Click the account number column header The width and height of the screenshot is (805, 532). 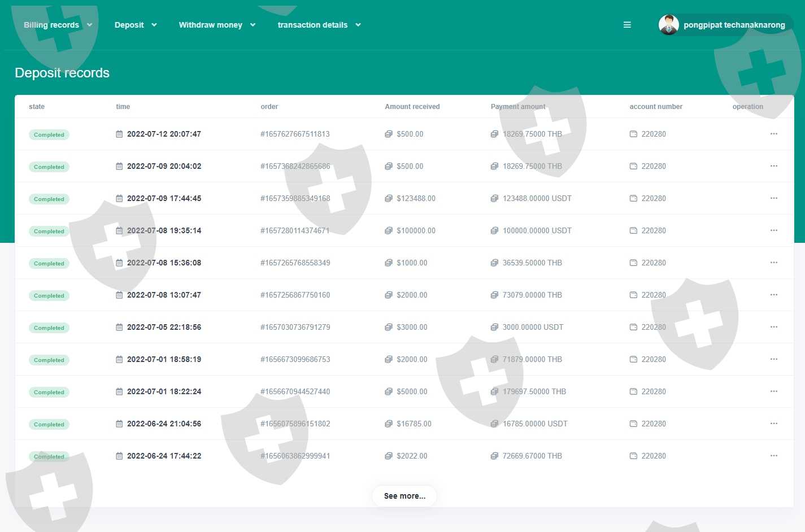point(656,107)
